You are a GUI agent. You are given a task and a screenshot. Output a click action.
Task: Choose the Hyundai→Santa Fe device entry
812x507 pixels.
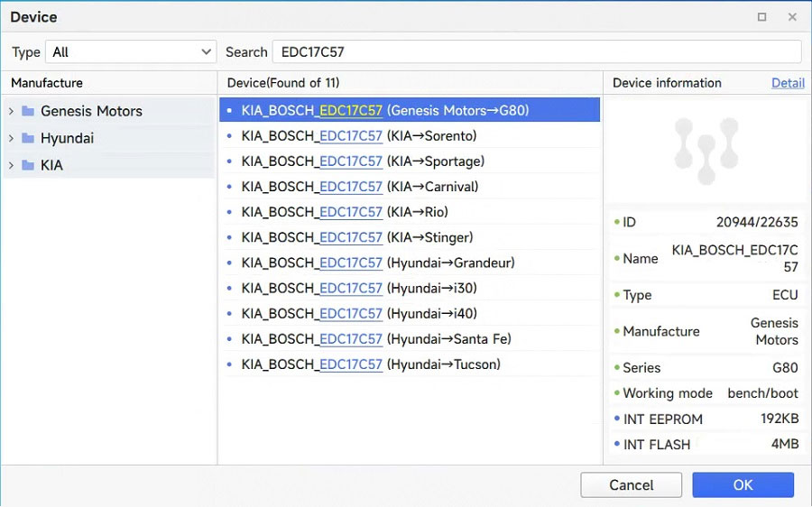tap(376, 339)
